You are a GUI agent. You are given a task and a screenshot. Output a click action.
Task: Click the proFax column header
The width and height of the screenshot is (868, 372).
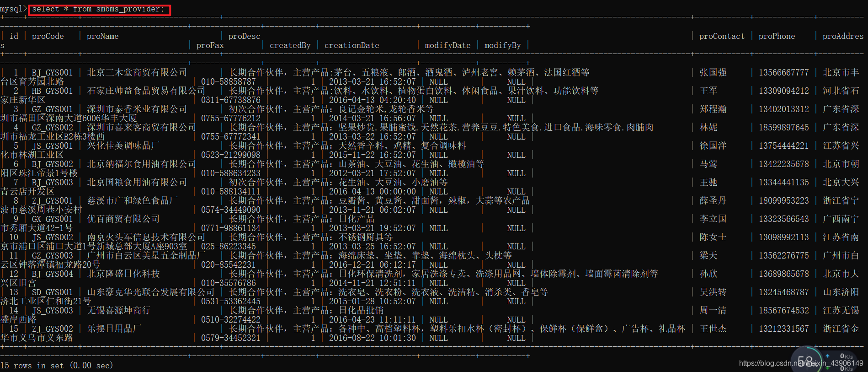[210, 45]
